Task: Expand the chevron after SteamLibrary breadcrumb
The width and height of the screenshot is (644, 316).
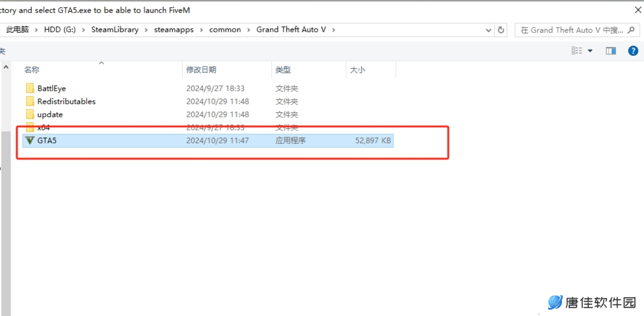Action: 147,30
